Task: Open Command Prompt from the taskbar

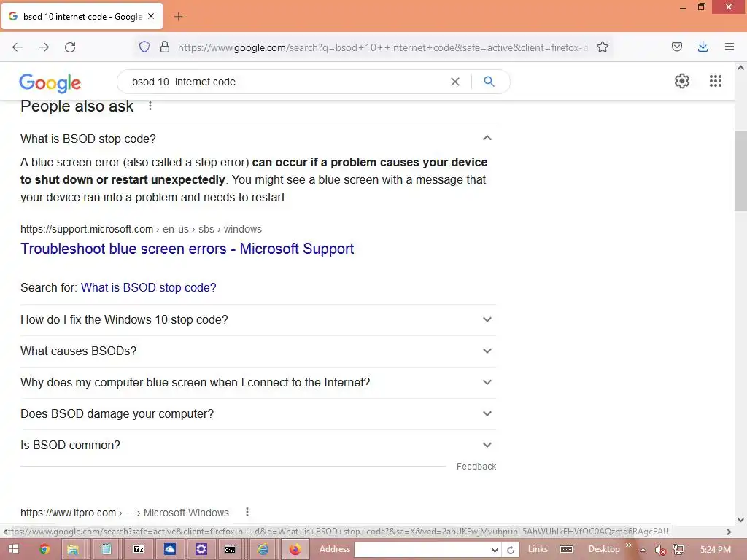Action: tap(230, 549)
